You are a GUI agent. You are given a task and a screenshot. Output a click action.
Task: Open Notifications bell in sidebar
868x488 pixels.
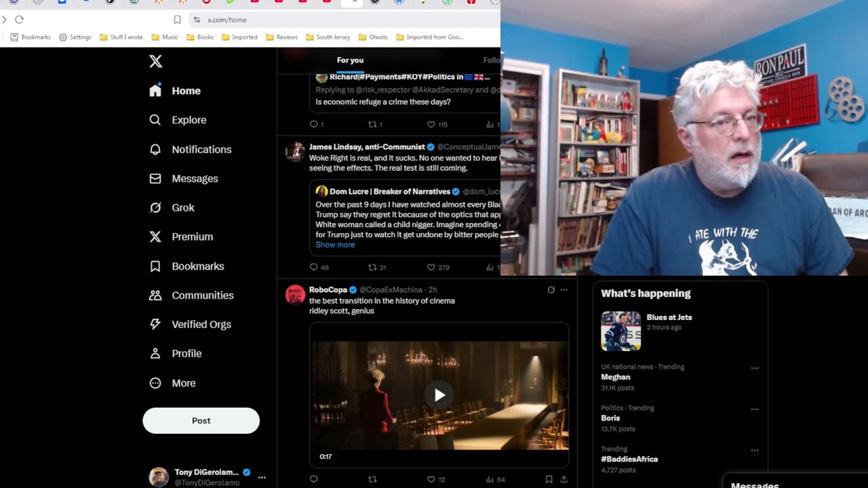155,149
